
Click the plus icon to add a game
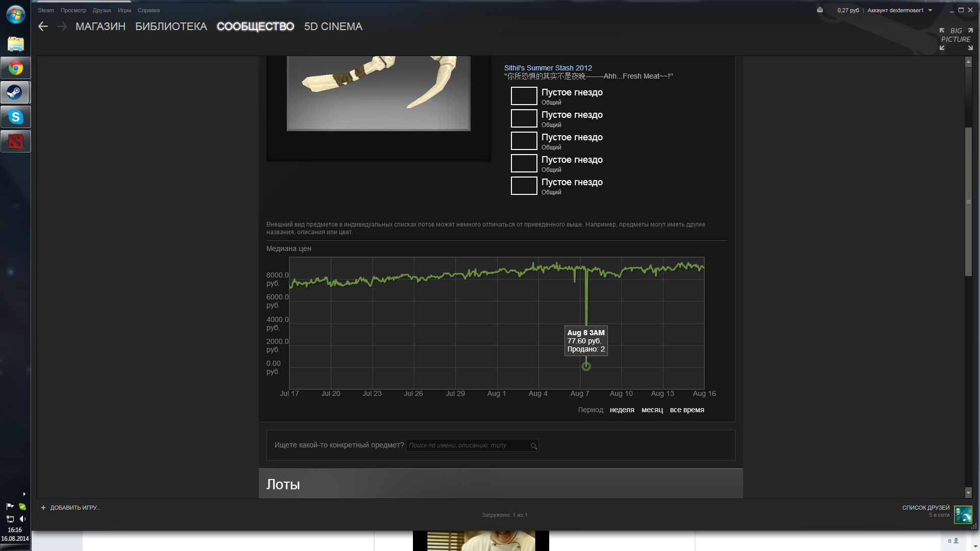pyautogui.click(x=43, y=508)
